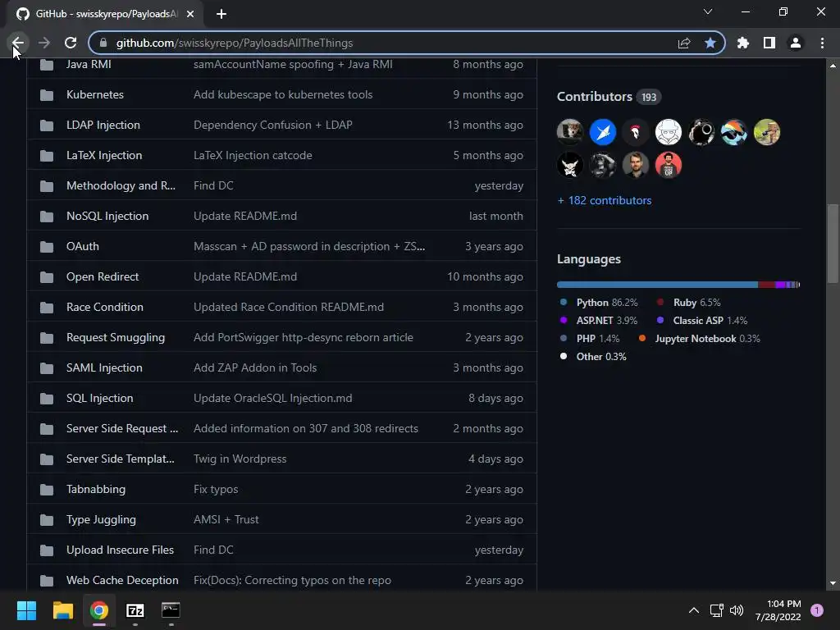The width and height of the screenshot is (840, 630).
Task: Open the Web Cache Deception folder
Action: [x=122, y=580]
